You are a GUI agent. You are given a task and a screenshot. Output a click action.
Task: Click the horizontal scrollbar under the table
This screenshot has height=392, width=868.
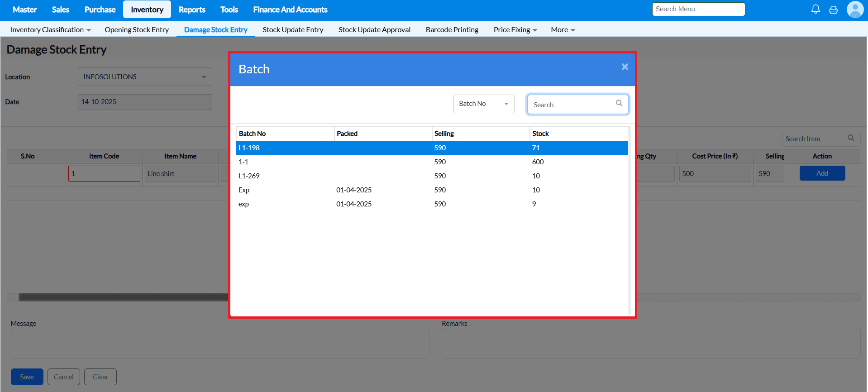122,297
